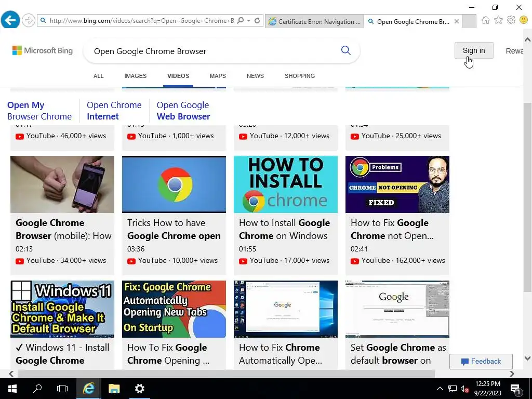The image size is (532, 399).
Task: Click the Feedback button
Action: point(481,362)
